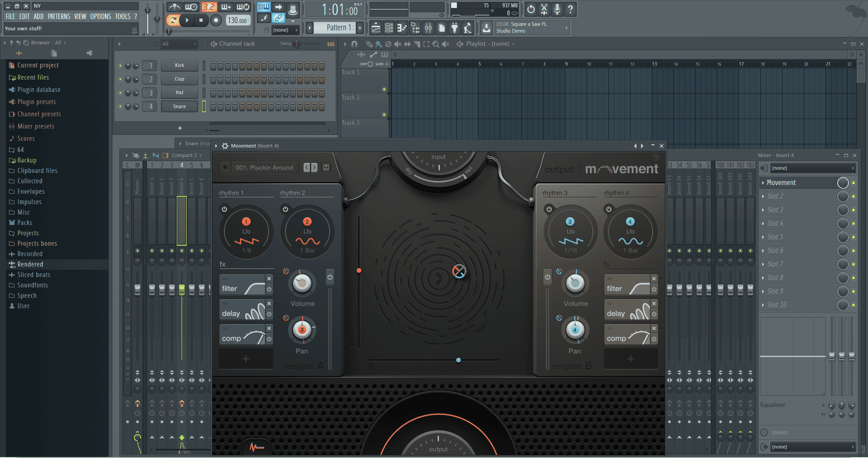Viewport: 868px width, 458px height.
Task: Toggle engine A filter power switch
Action: click(269, 289)
